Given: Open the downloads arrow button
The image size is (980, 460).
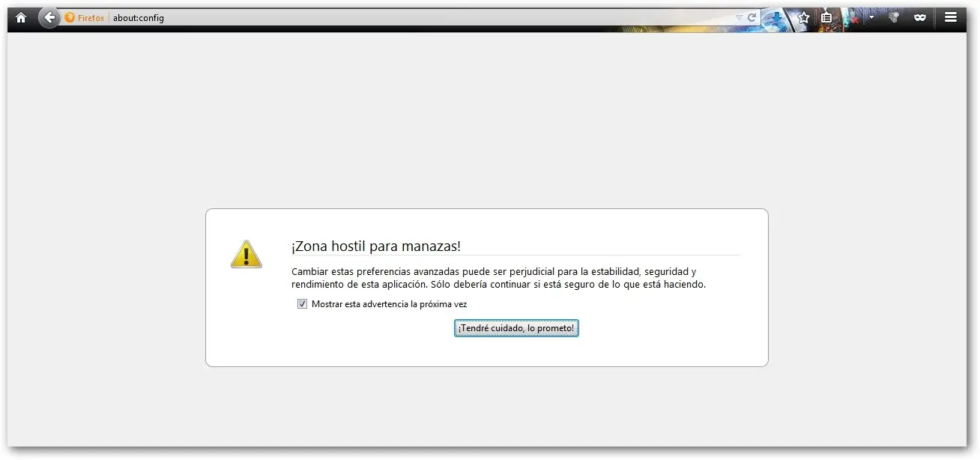Looking at the screenshot, I should (x=778, y=17).
